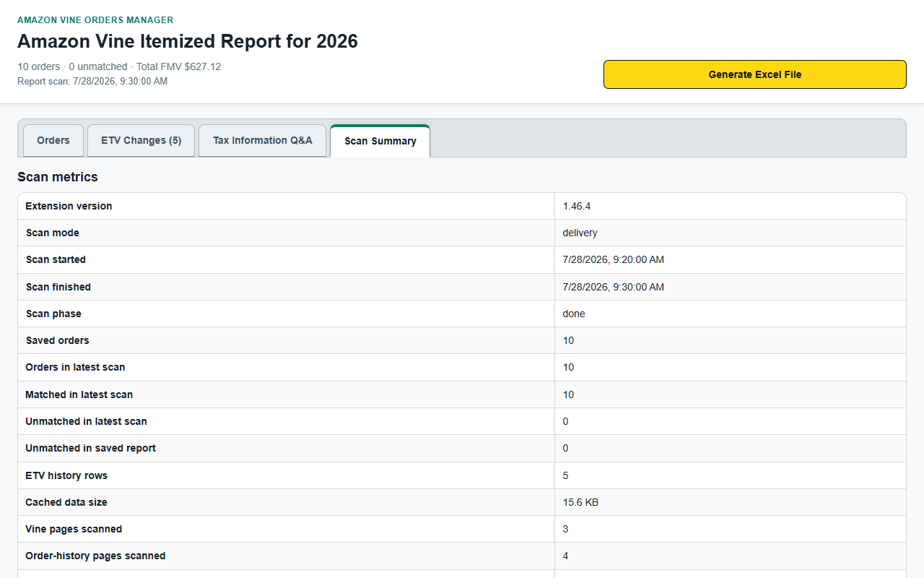Click the Saved orders label
Screen dimensions: 924x578
58,340
